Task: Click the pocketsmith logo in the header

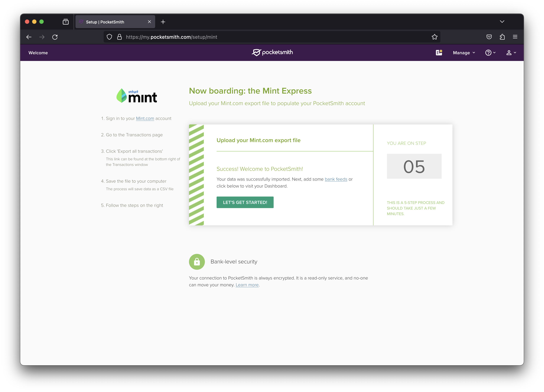Action: (272, 52)
